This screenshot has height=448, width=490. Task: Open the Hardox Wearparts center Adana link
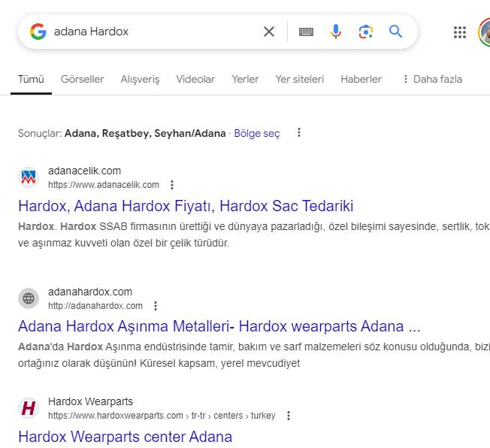coord(125,436)
